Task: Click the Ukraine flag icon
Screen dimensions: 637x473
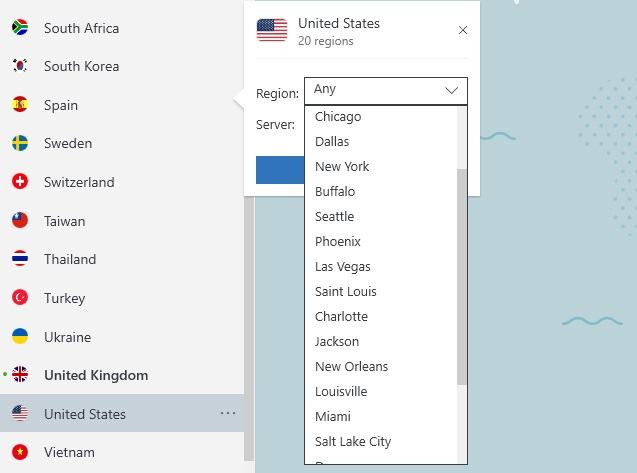Action: (20, 336)
